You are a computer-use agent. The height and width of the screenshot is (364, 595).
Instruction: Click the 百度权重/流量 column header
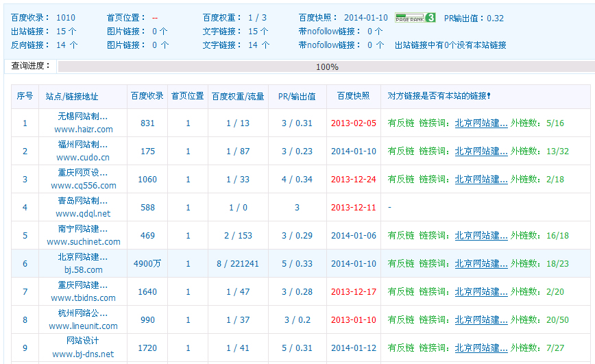tap(238, 97)
